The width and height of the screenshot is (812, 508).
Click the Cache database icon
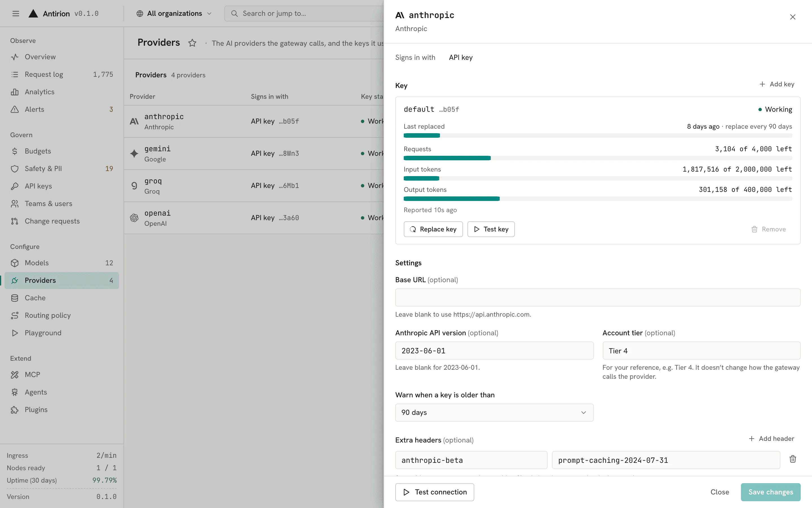pyautogui.click(x=15, y=298)
